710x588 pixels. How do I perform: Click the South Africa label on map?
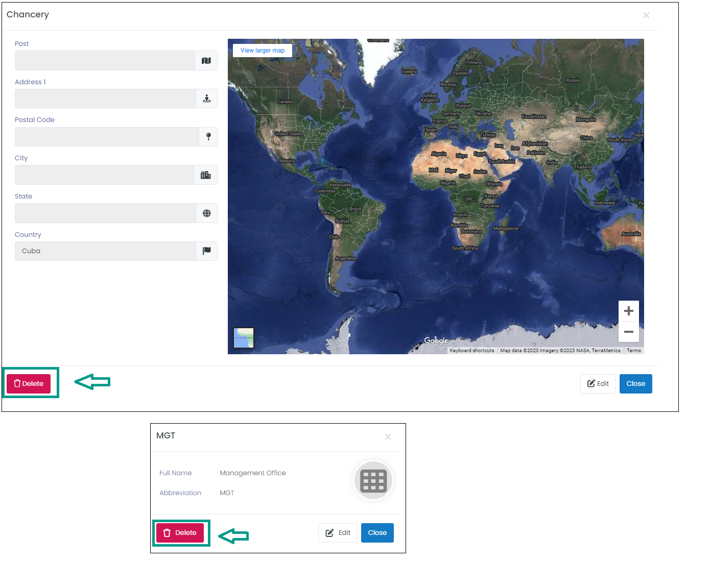click(465, 248)
